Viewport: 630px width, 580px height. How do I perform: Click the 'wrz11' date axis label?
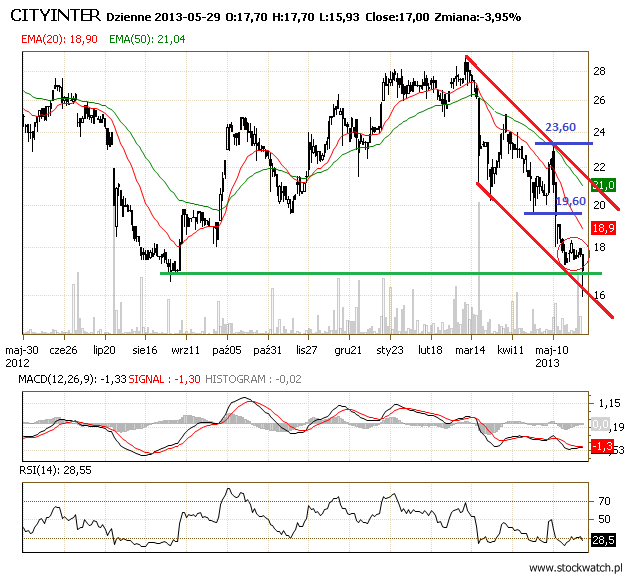point(185,350)
